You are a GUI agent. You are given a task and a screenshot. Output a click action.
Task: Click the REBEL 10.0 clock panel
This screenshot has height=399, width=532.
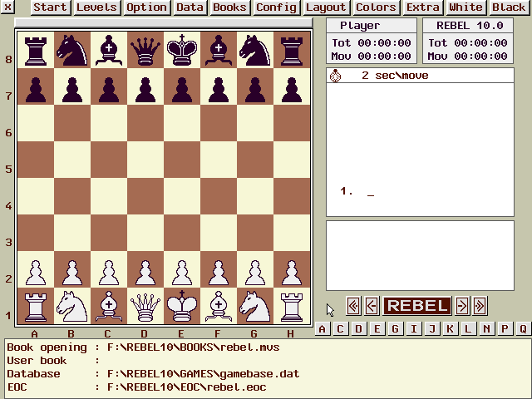click(468, 41)
